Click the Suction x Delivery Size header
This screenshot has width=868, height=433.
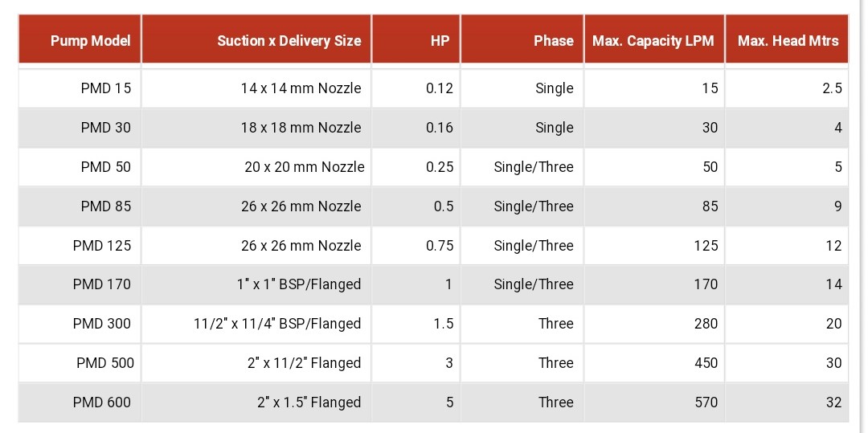click(289, 41)
